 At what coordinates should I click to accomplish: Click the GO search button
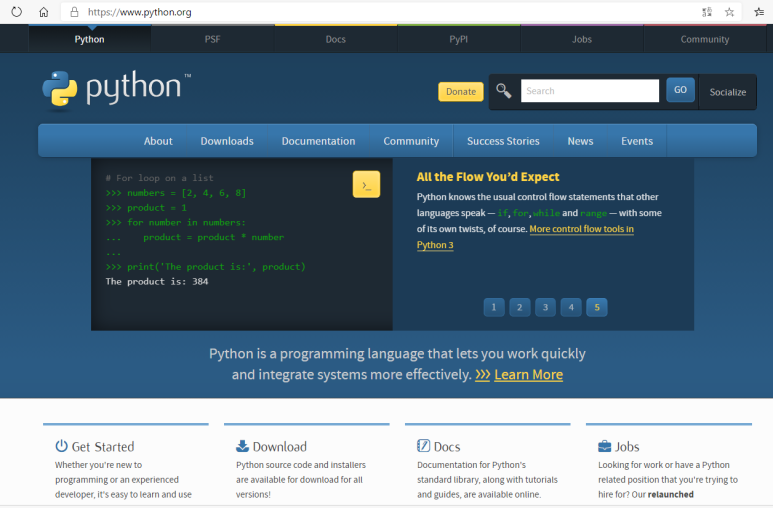[680, 90]
